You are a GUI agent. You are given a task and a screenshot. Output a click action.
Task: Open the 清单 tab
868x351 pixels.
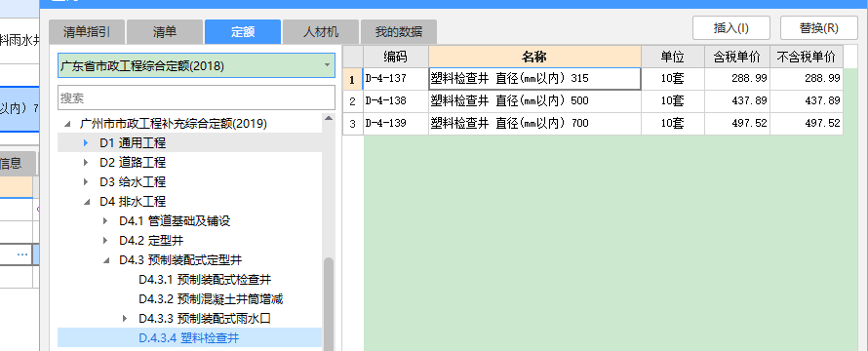tap(165, 32)
